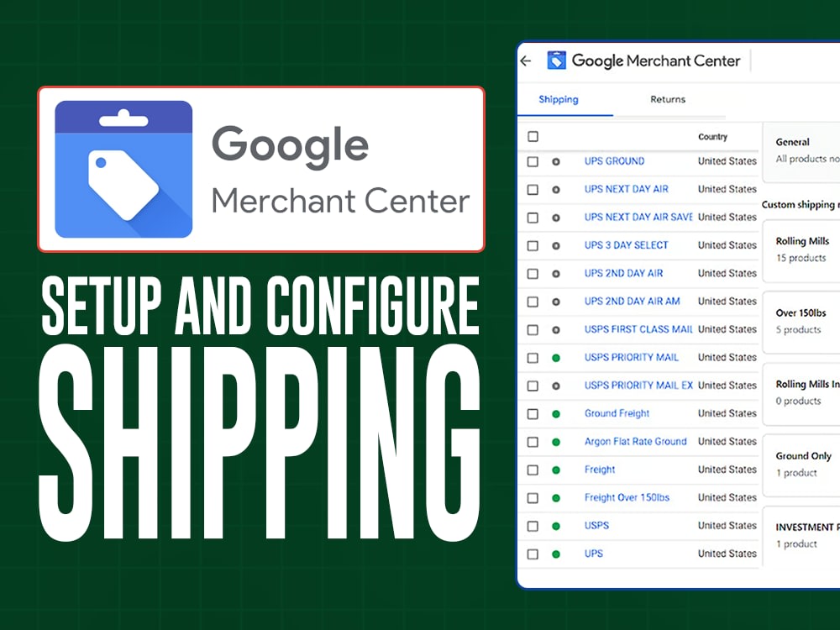Check the box for UPS 3 DAY SELECT
Viewport: 840px width, 630px height.
(533, 245)
